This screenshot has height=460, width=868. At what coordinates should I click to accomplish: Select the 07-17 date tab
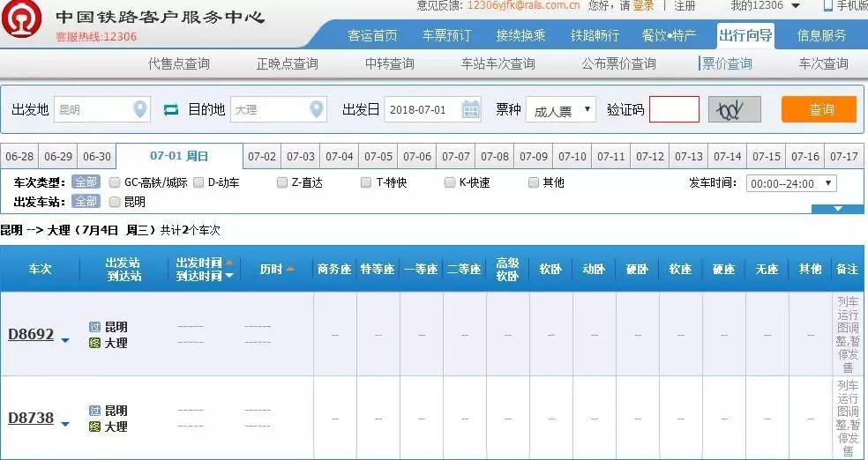tap(844, 157)
